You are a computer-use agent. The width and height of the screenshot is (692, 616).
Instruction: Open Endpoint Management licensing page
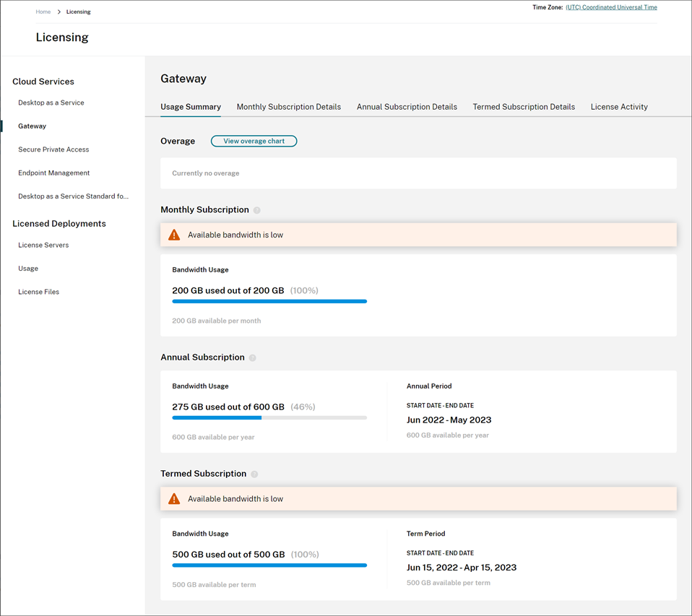pos(53,173)
